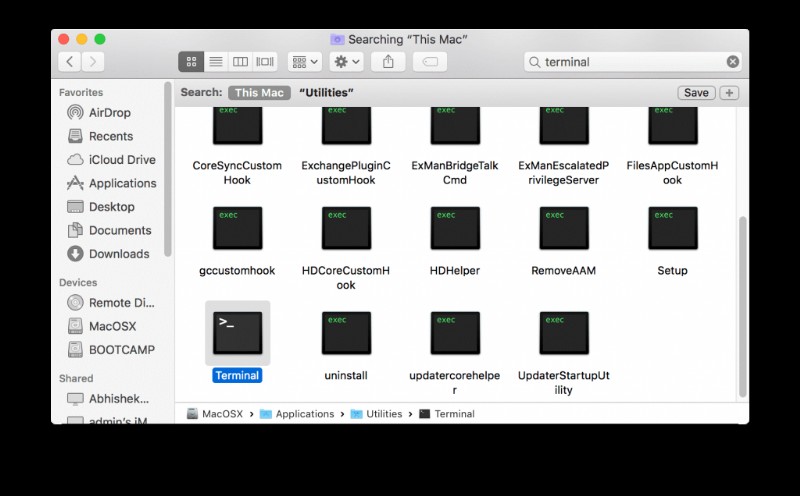Click MacOSX in the path bar

pyautogui.click(x=215, y=414)
